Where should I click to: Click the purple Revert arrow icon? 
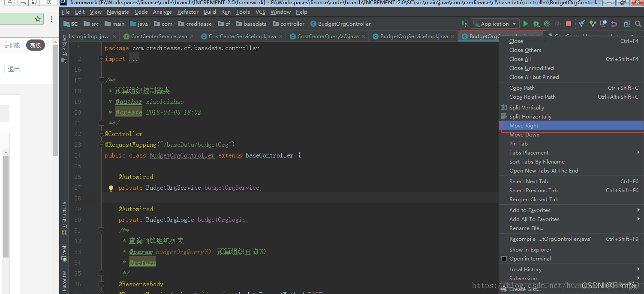point(614,24)
